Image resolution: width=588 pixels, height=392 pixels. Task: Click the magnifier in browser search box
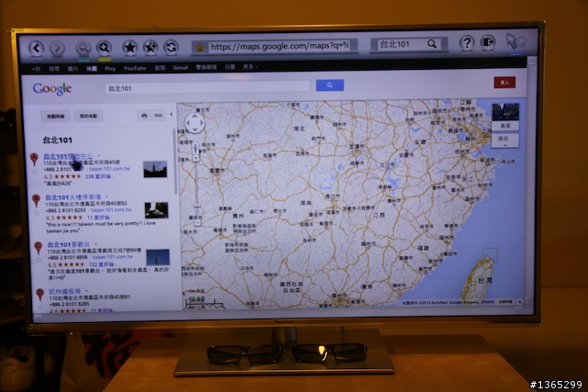coord(432,44)
